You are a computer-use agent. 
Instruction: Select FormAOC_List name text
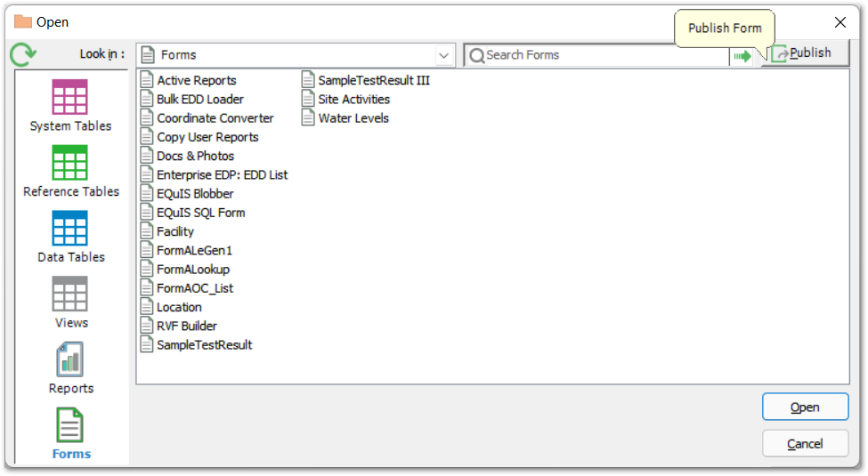tap(195, 287)
